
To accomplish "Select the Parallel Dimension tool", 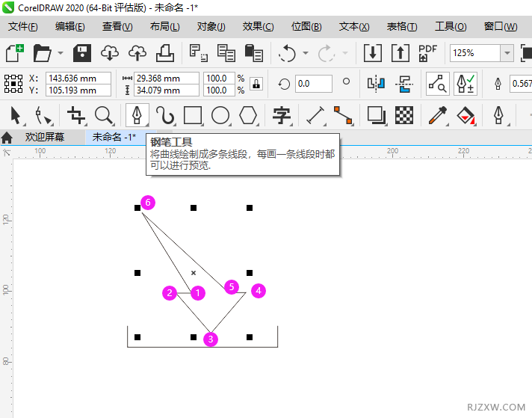I will [x=315, y=115].
